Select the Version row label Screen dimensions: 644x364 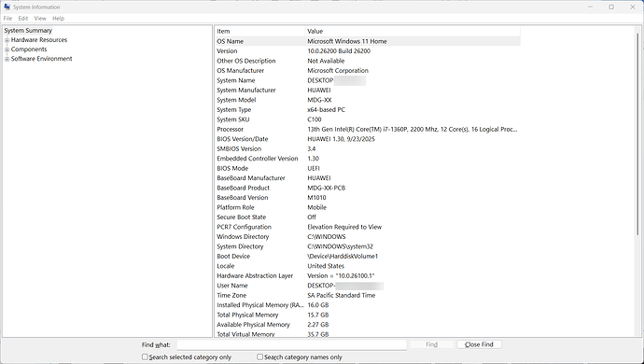(227, 51)
